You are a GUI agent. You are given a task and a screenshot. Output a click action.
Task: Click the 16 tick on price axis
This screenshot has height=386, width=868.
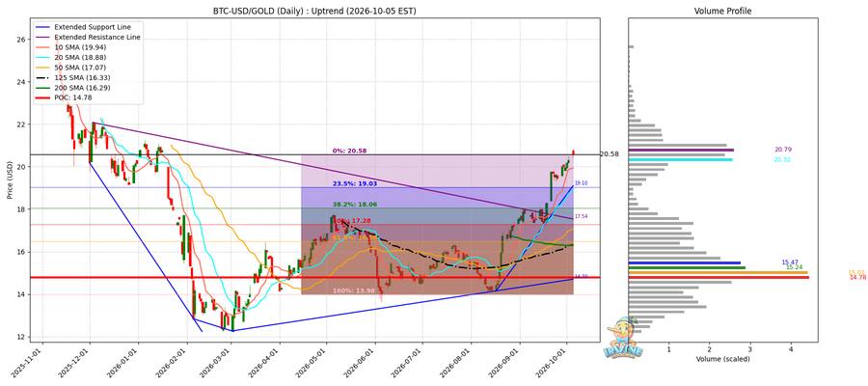click(20, 252)
